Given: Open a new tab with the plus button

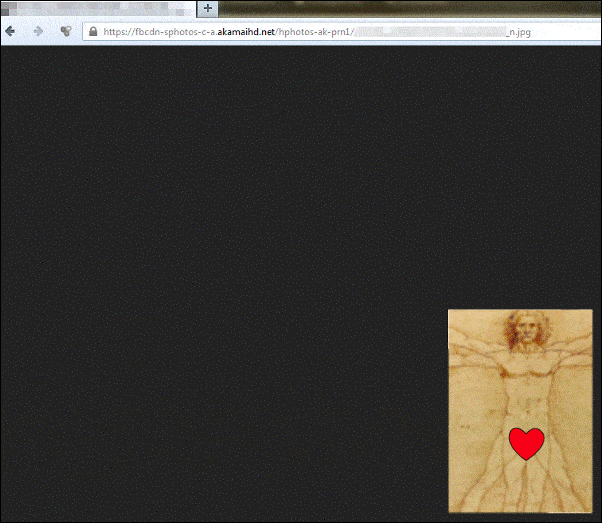Looking at the screenshot, I should tap(208, 8).
